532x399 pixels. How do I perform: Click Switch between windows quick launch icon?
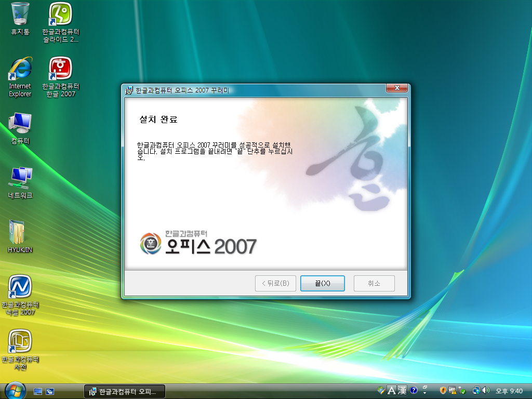point(50,392)
